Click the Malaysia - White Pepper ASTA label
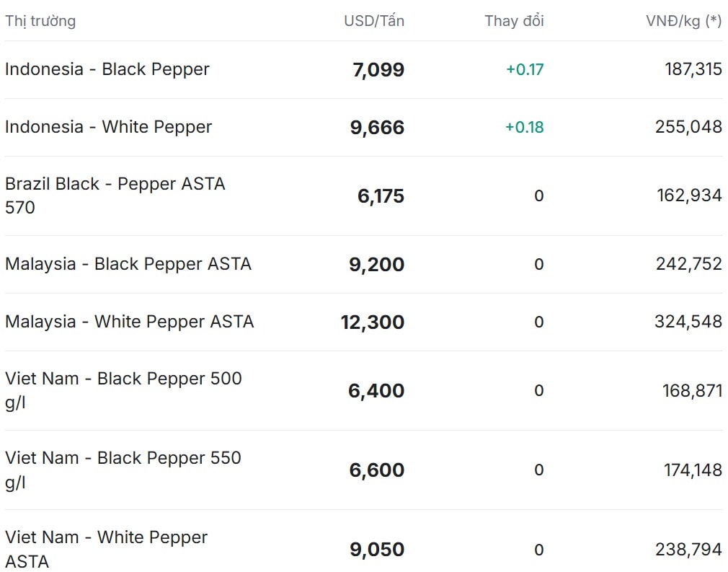This screenshot has width=728, height=572. pyautogui.click(x=130, y=322)
